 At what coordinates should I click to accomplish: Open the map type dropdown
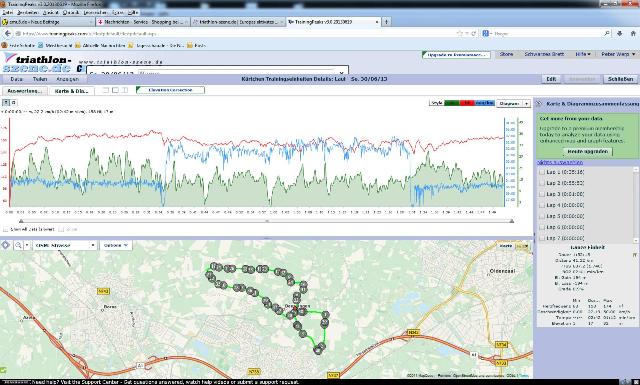(x=64, y=245)
